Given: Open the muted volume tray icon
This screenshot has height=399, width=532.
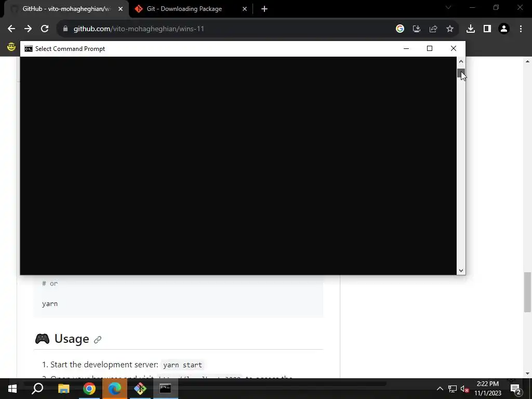Looking at the screenshot, I should [465, 389].
